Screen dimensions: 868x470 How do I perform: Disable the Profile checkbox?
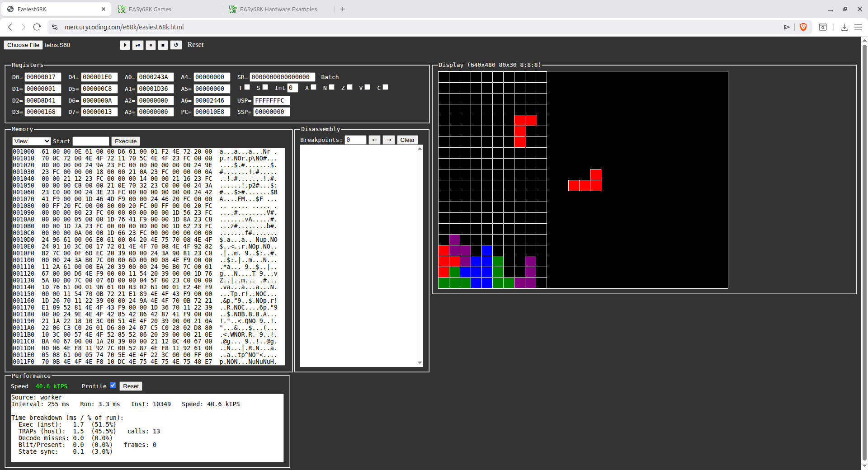(x=113, y=385)
